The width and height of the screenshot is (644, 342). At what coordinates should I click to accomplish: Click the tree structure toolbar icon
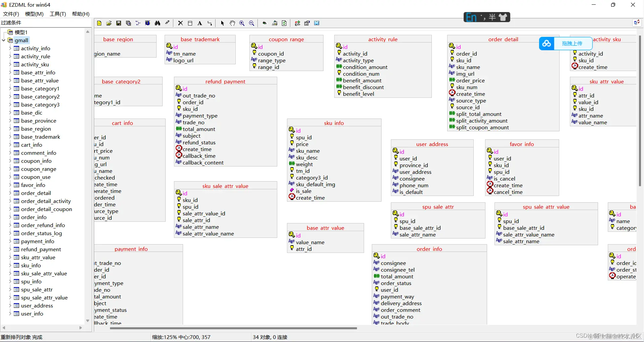[x=138, y=23]
